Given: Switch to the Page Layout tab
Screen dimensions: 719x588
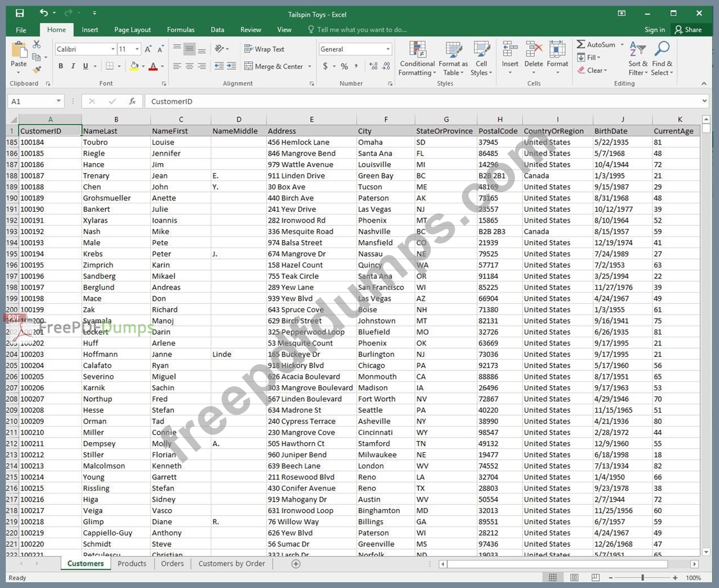Looking at the screenshot, I should [x=132, y=30].
